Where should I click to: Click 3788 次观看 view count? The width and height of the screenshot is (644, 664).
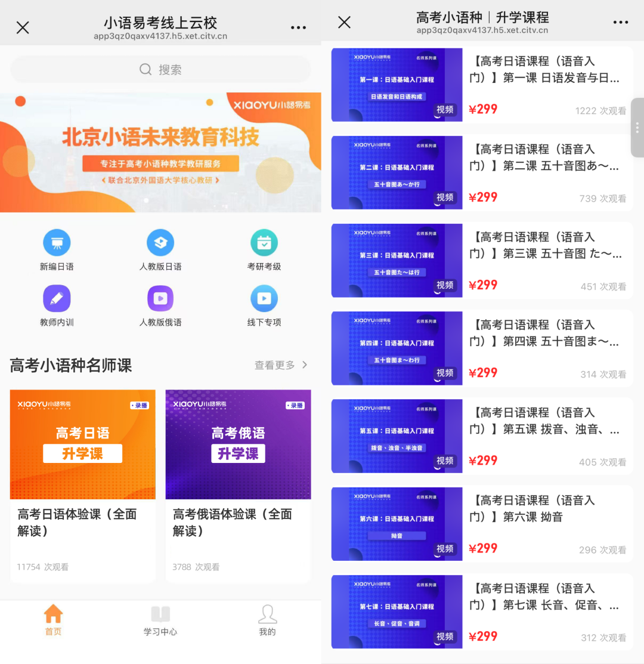196,567
